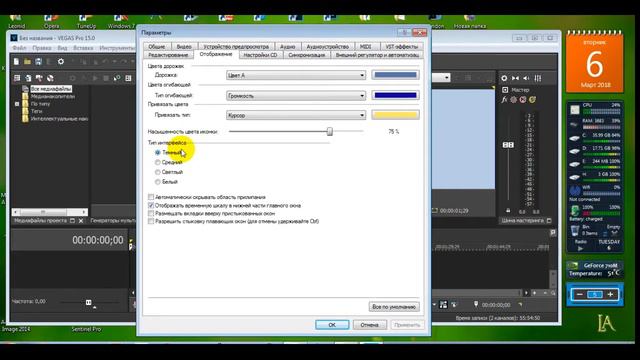Image resolution: width=640 pixels, height=360 pixels.
Task: Click third capture icon in Project Media toolbar
Action: coord(39,78)
